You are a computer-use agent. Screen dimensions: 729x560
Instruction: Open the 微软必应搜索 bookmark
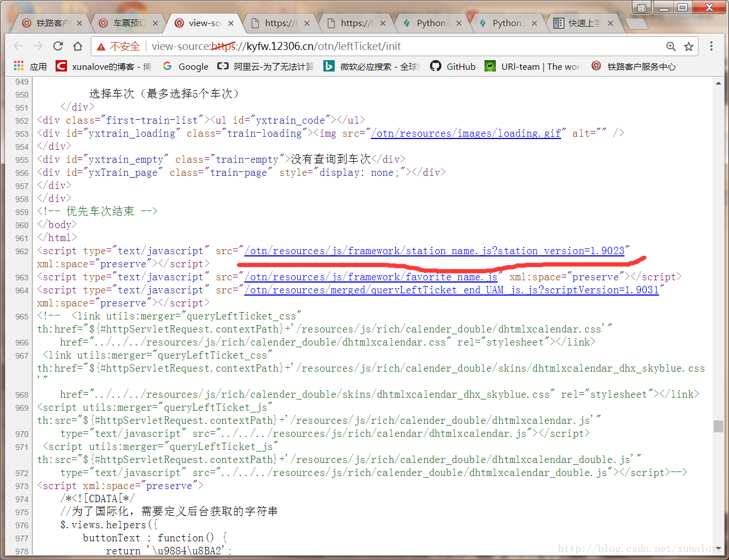(372, 66)
